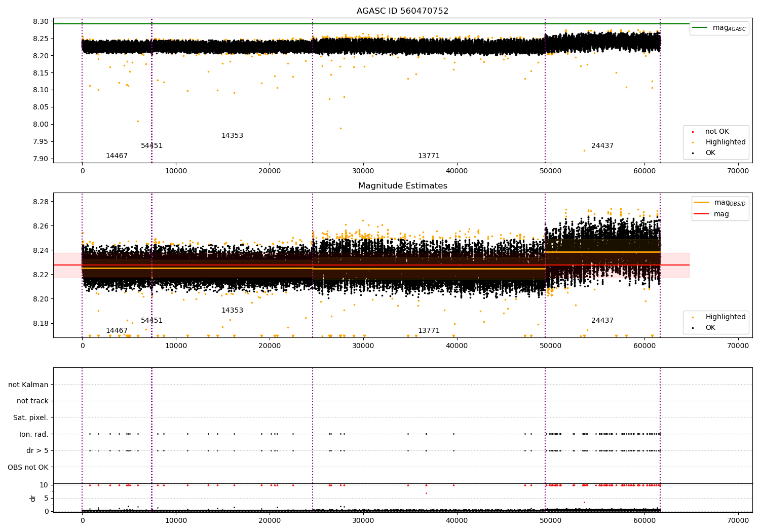
Task: Click x-axis tick 40000 in bottom plot
Action: pyautogui.click(x=457, y=520)
